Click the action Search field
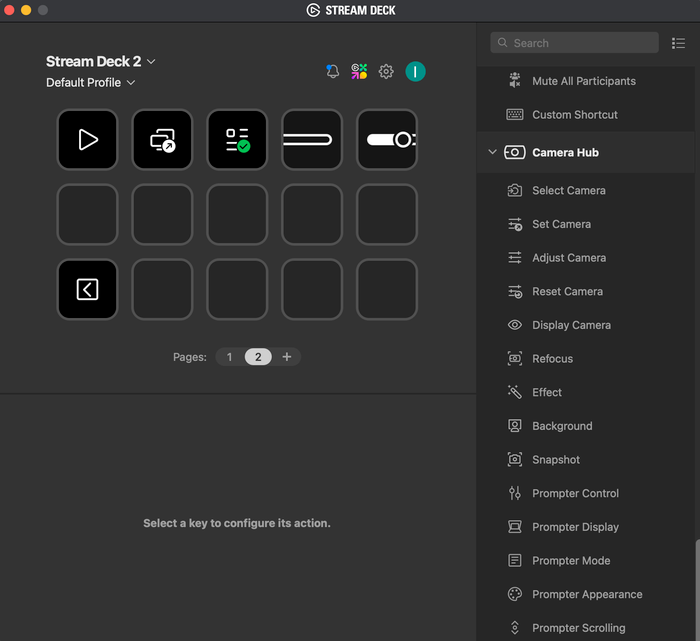Image resolution: width=700 pixels, height=641 pixels. tap(575, 43)
